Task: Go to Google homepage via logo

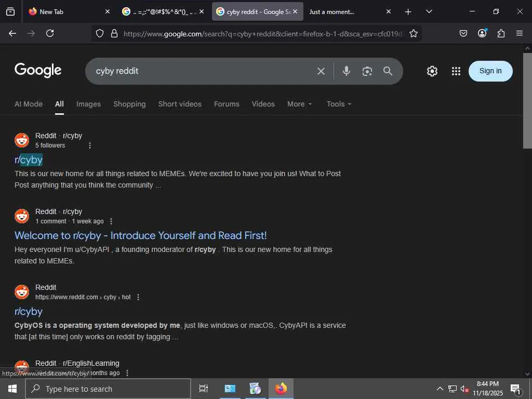Action: point(38,70)
